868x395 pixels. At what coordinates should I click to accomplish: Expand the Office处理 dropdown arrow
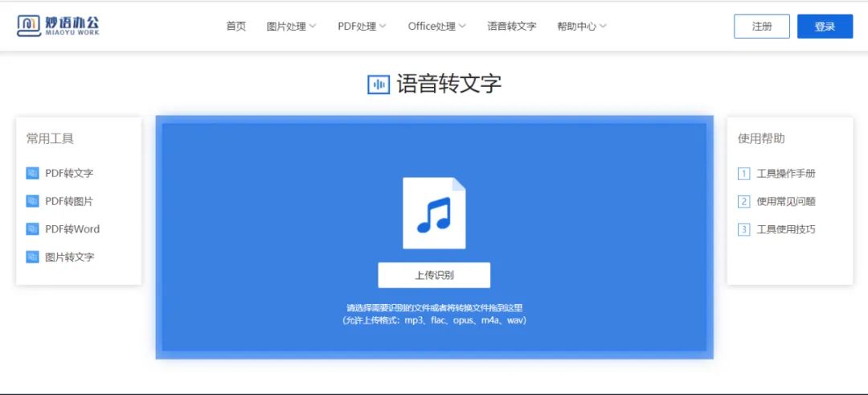pos(462,26)
